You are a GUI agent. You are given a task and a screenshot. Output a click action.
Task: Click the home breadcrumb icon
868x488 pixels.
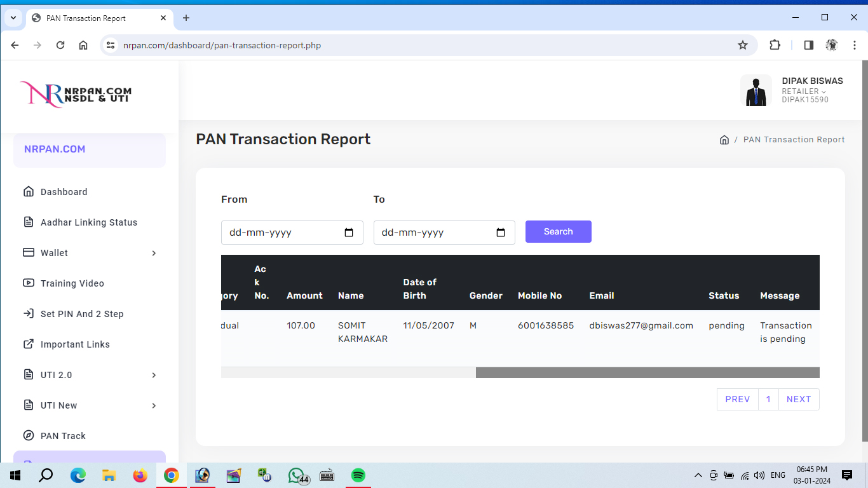[x=724, y=140]
